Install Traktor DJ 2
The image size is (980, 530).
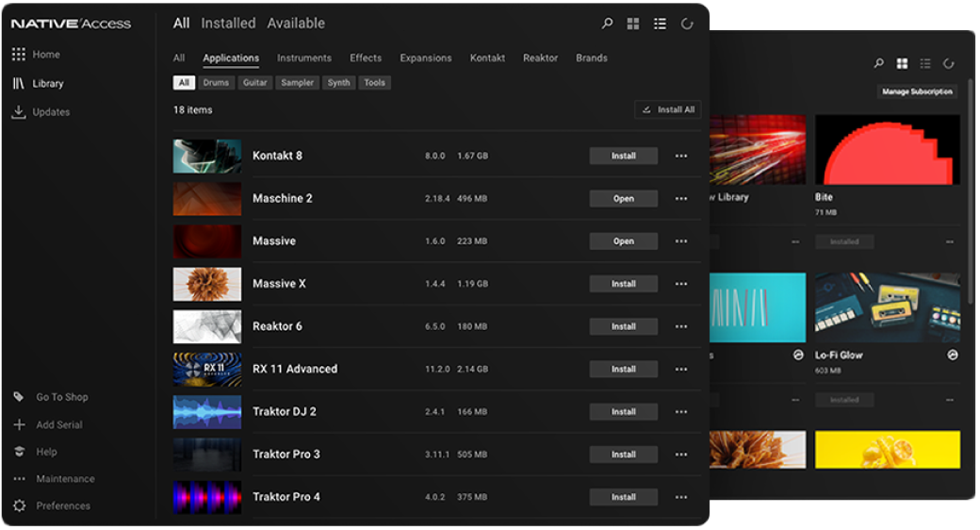pos(623,412)
